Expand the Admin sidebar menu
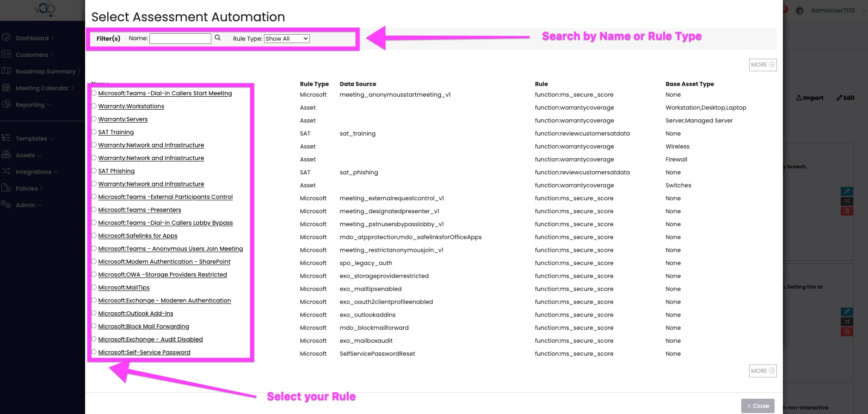The image size is (868, 414). pos(40,205)
